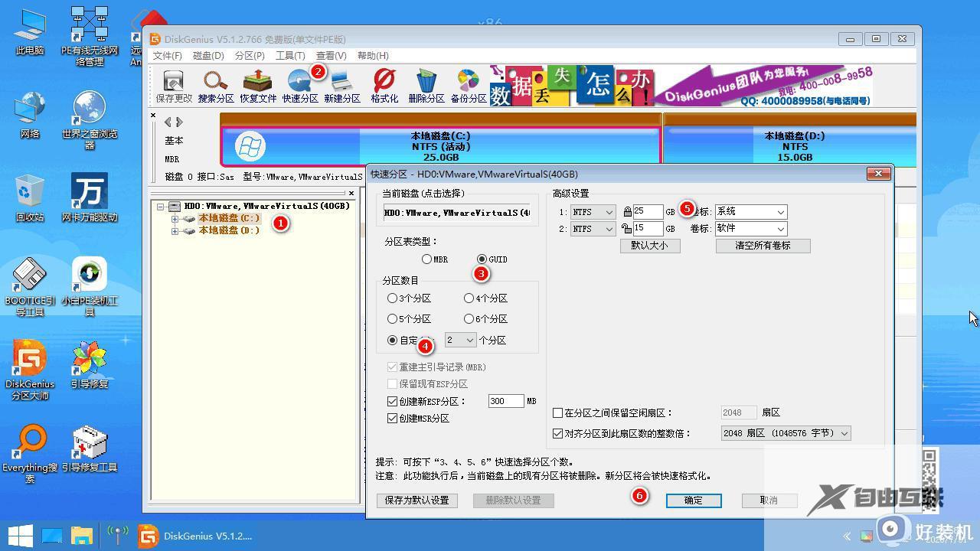980x551 pixels.
Task: Open the 帮助(H) menu
Action: (373, 56)
